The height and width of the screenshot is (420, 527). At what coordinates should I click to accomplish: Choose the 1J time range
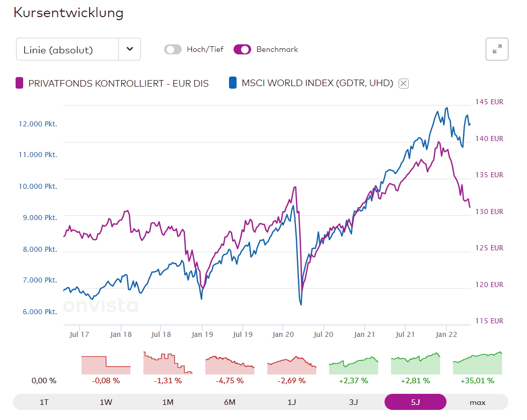pos(291,402)
